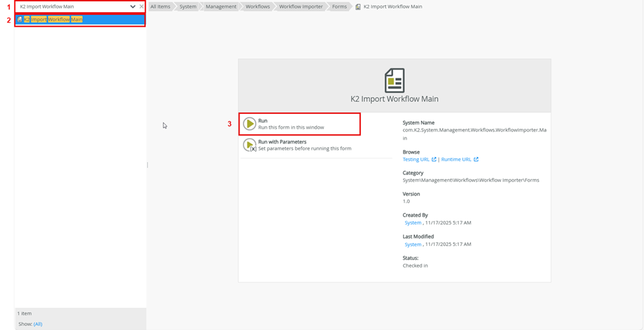The width and height of the screenshot is (644, 330).
Task: Click the Run with Parameters icon
Action: pyautogui.click(x=250, y=145)
